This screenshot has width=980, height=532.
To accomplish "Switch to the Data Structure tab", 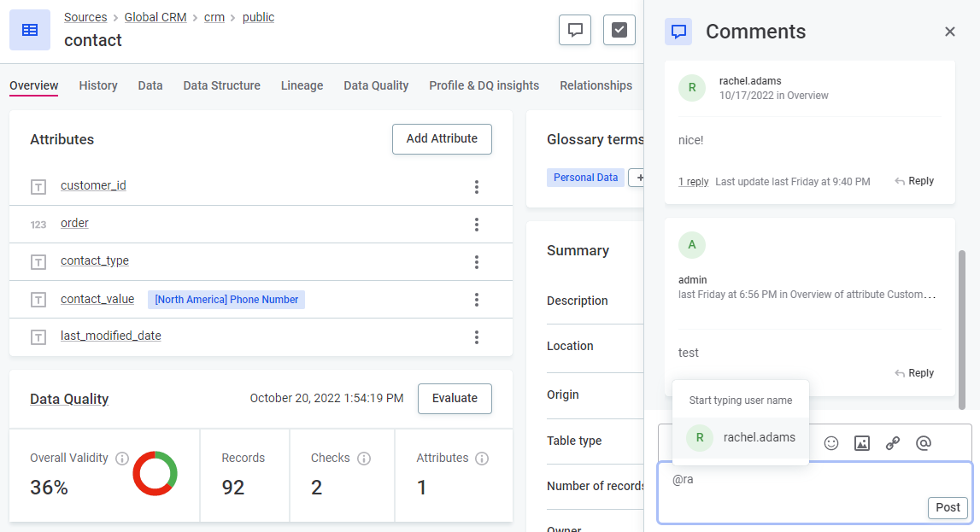I will (x=221, y=85).
